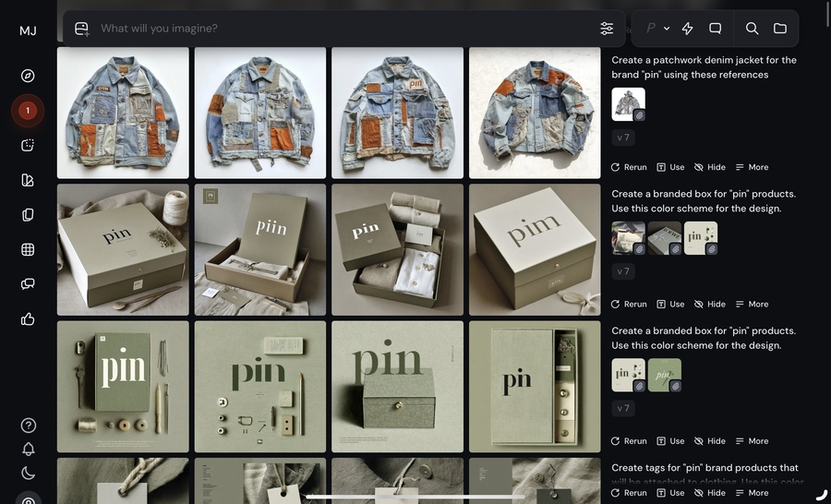This screenshot has height=504, width=831.
Task: Open the Explore compass icon in sidebar
Action: tap(28, 76)
